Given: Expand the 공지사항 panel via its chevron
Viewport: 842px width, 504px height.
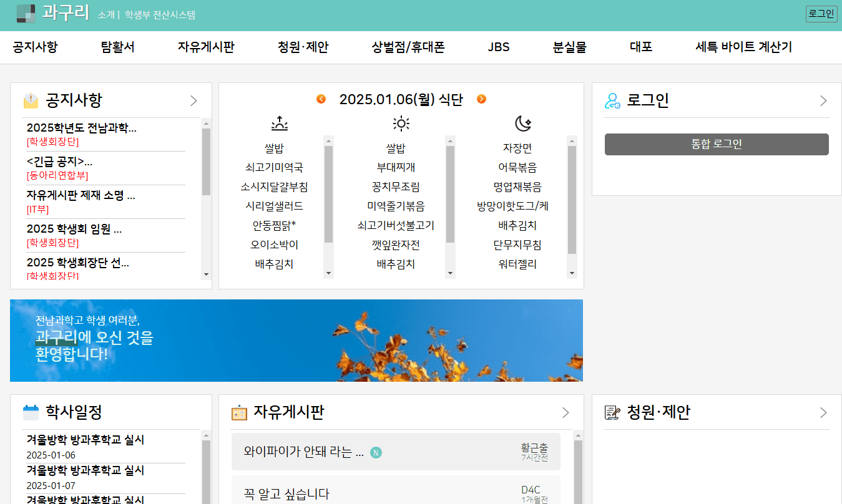Looking at the screenshot, I should coord(193,100).
